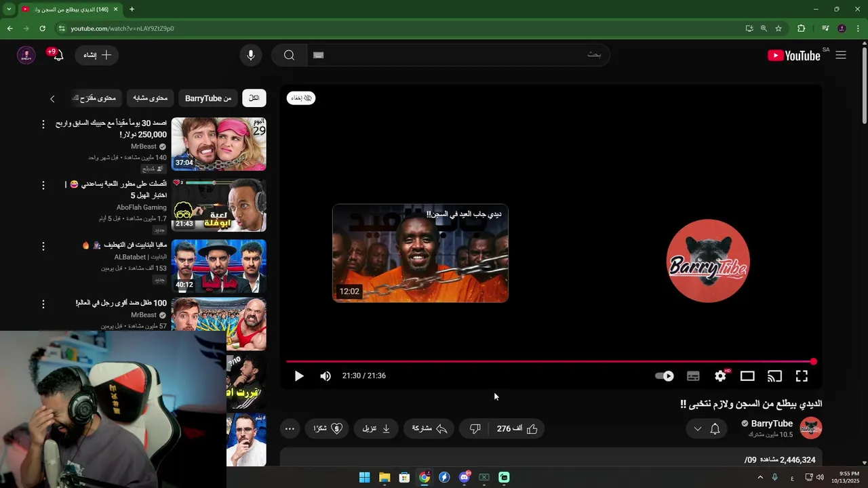Screen dimensions: 868x488
Task: Click the address bar URL youtube.com/watch
Action: click(122, 28)
